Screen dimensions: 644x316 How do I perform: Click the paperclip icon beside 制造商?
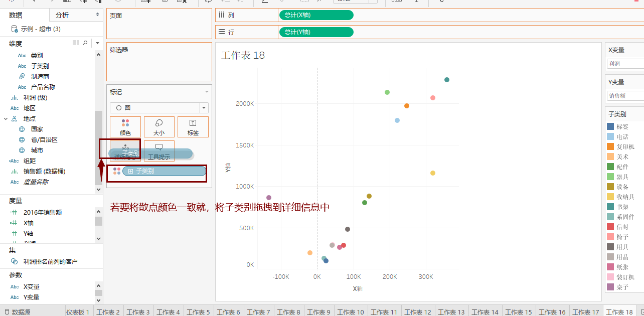[x=22, y=76]
